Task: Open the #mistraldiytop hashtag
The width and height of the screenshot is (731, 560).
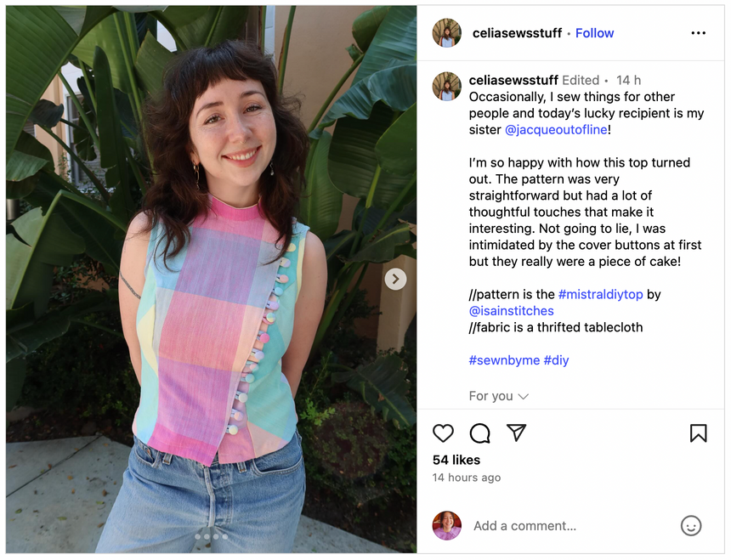Action: pos(600,294)
